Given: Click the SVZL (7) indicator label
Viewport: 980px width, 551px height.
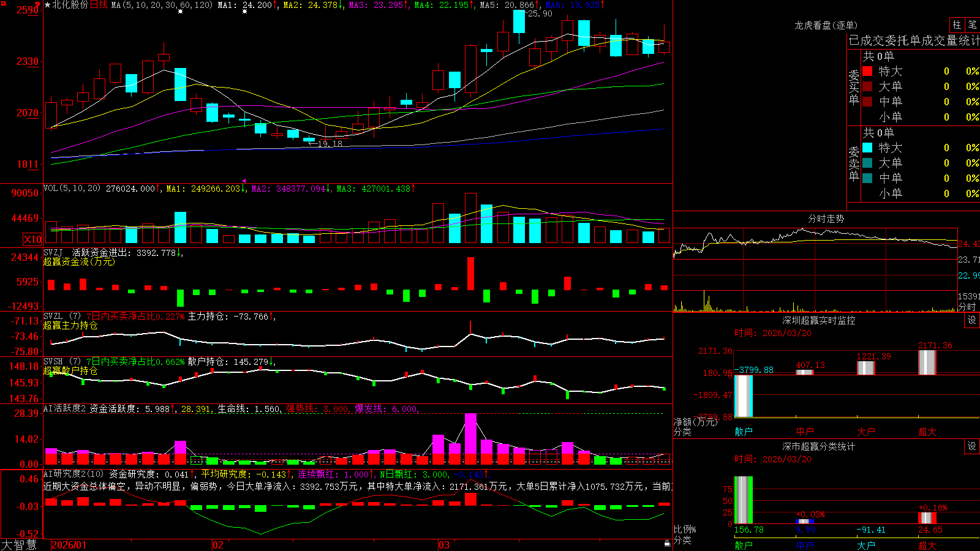Looking at the screenshot, I should pyautogui.click(x=62, y=317).
